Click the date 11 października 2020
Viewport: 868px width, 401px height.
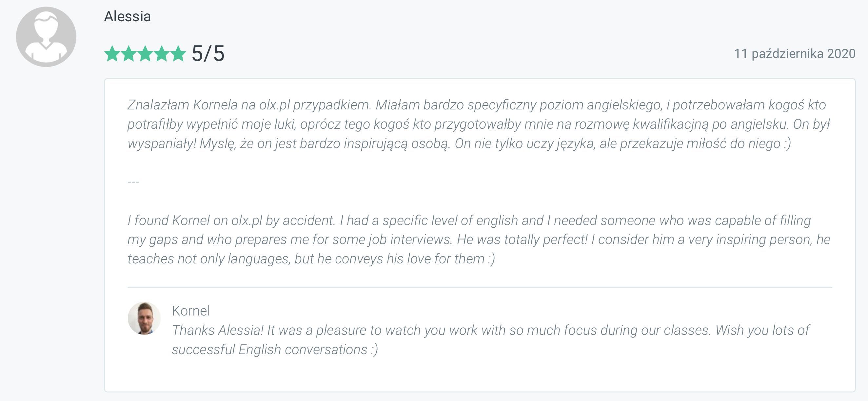(x=795, y=53)
